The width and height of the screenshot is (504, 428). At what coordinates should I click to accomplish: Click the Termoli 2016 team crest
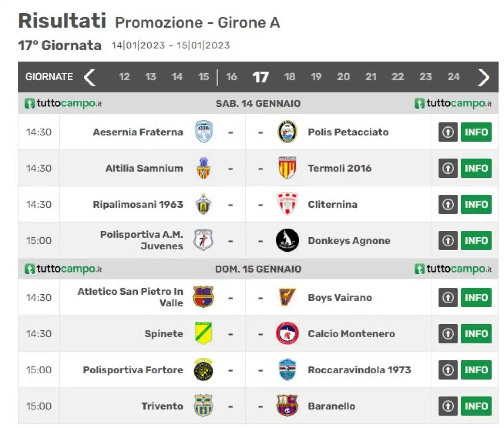pyautogui.click(x=287, y=168)
